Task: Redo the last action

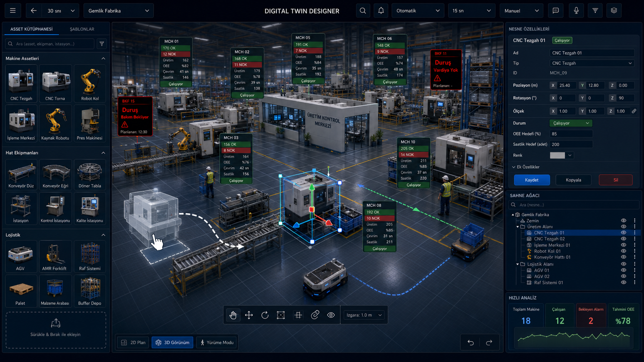Action: pyautogui.click(x=489, y=342)
